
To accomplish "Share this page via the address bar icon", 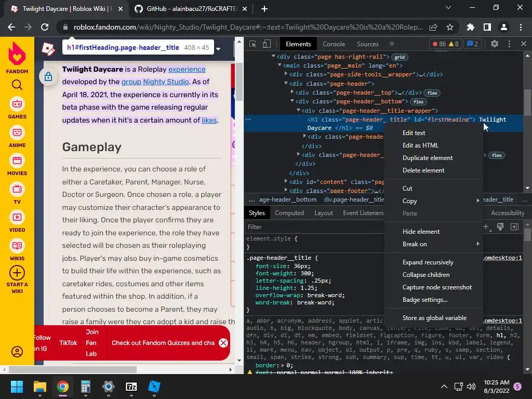I will pyautogui.click(x=433, y=27).
